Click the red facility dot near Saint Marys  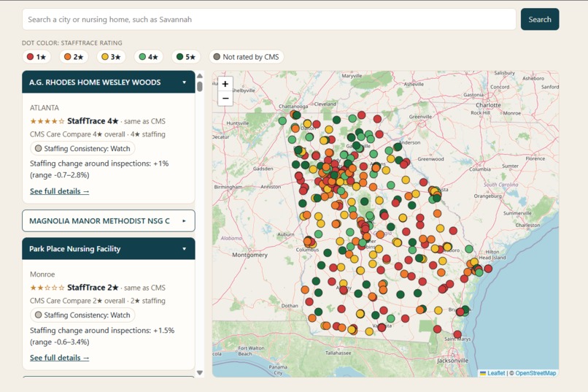coord(457,334)
